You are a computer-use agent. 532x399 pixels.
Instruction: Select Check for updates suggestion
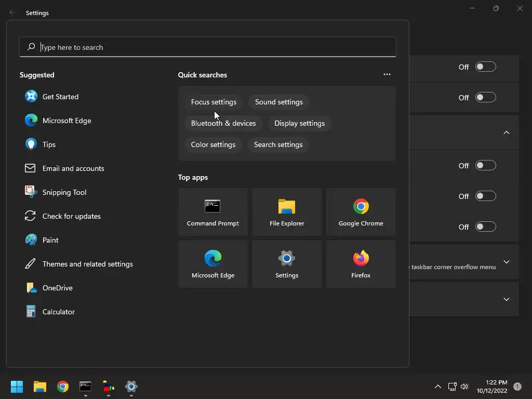[63, 216]
